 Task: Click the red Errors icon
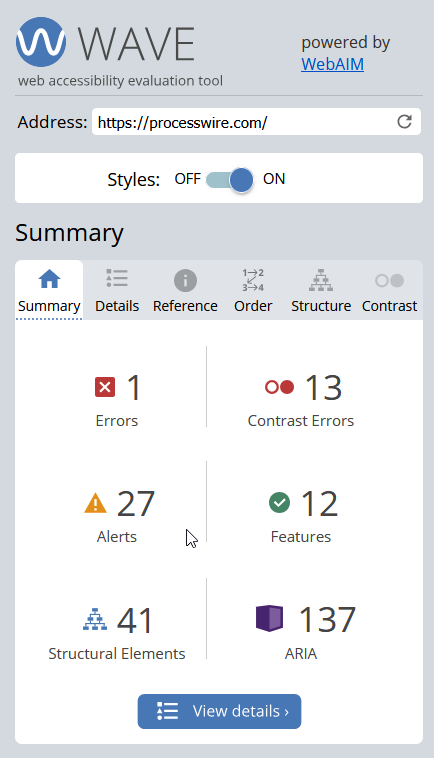click(x=105, y=387)
